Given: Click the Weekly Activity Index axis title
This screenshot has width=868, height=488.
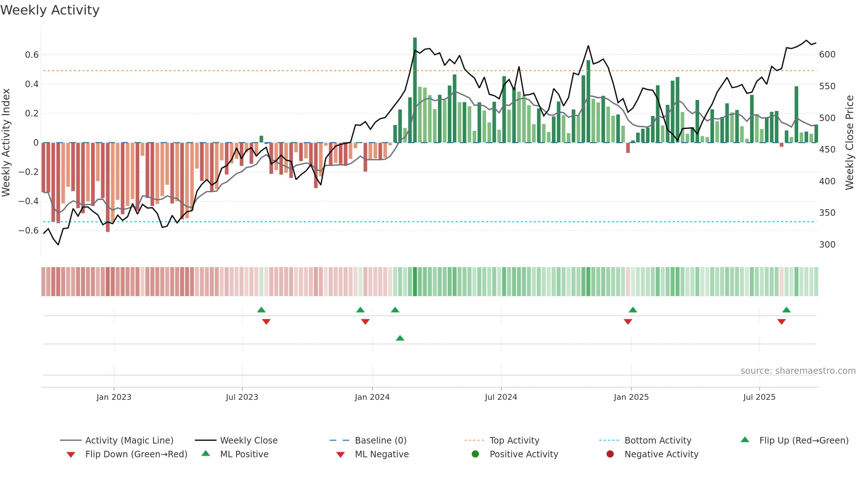Looking at the screenshot, I should 6,142.
